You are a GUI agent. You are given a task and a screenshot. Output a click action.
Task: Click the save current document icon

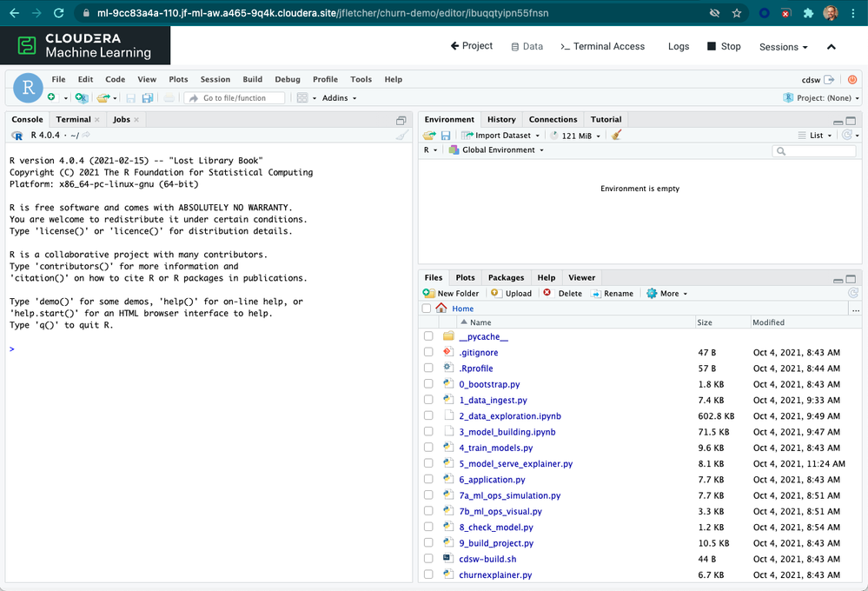click(x=130, y=98)
